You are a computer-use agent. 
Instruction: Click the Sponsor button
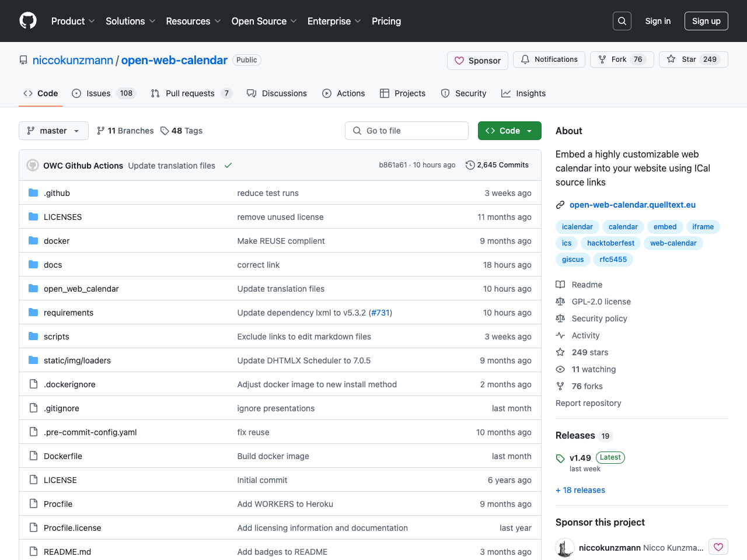coord(478,61)
